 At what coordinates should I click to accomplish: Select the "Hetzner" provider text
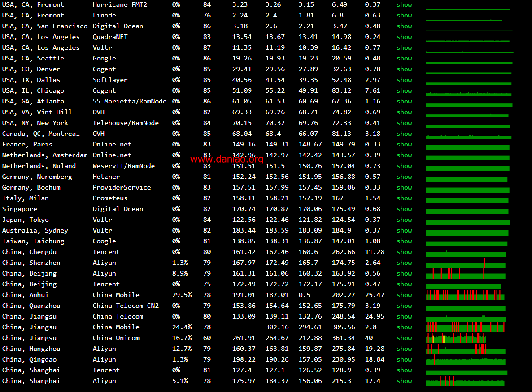(x=106, y=177)
